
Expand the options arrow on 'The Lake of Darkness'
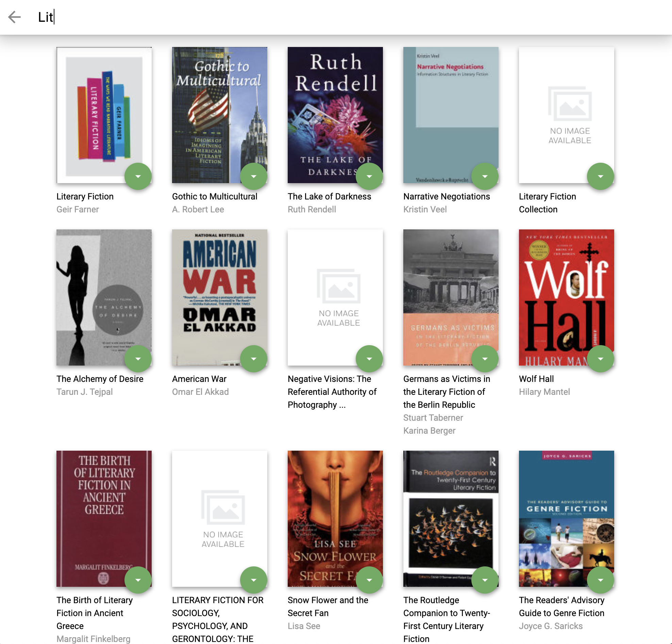point(369,176)
